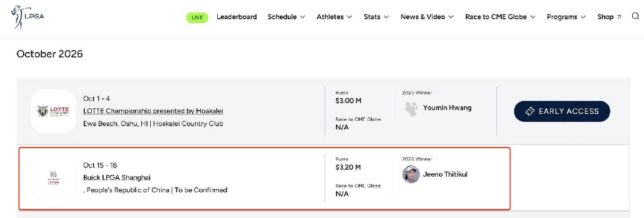
Task: Click the LIVE status badge
Action: 197,17
